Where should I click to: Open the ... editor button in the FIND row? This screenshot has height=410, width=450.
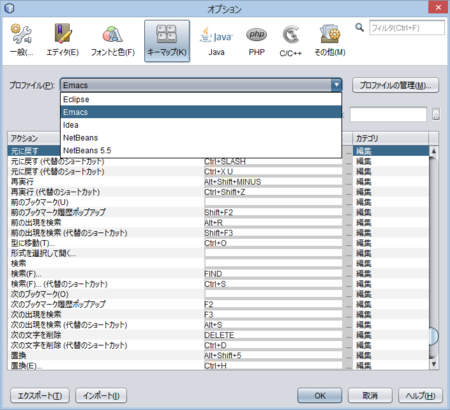click(x=348, y=274)
